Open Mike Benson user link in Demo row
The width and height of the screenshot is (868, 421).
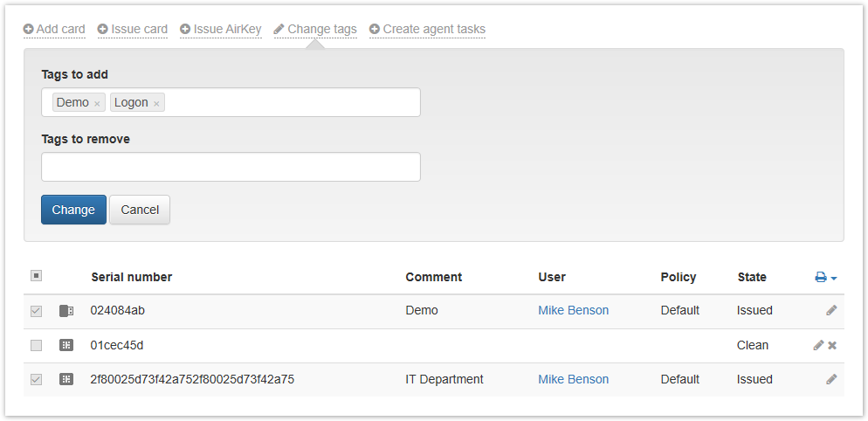pos(573,310)
